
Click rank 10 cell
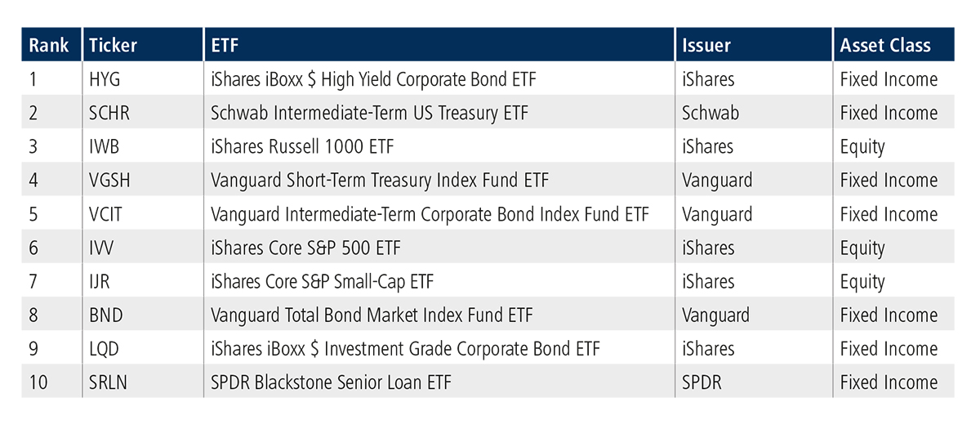38,382
